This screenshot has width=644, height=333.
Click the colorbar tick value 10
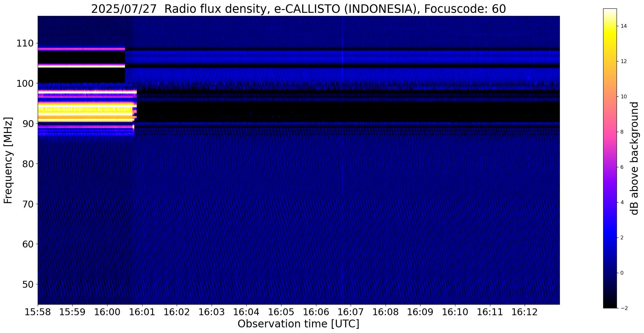tap(624, 97)
